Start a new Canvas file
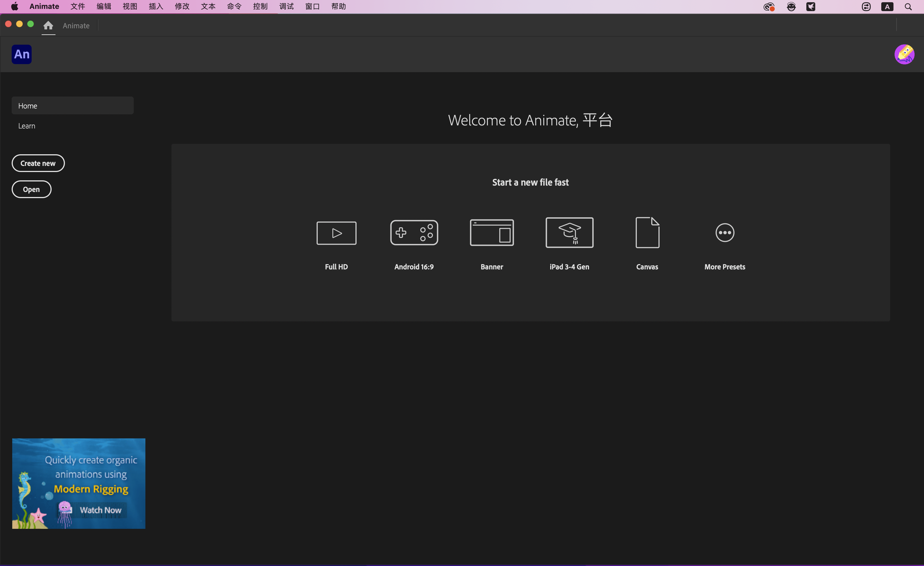Image resolution: width=924 pixels, height=566 pixels. [x=647, y=244]
